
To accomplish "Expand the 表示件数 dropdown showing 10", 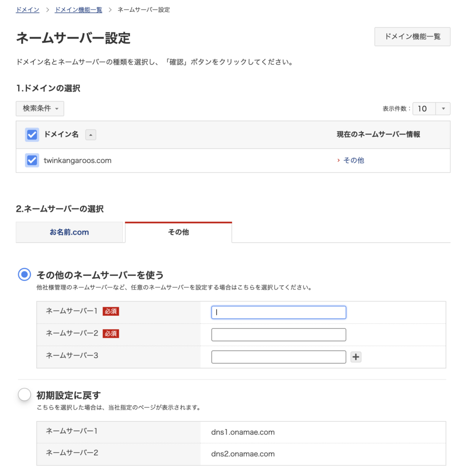I will coord(431,109).
